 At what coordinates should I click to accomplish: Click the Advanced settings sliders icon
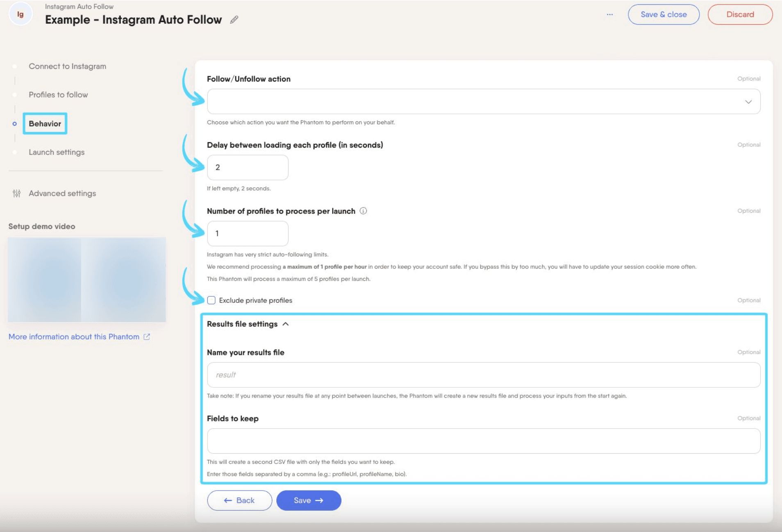point(16,193)
